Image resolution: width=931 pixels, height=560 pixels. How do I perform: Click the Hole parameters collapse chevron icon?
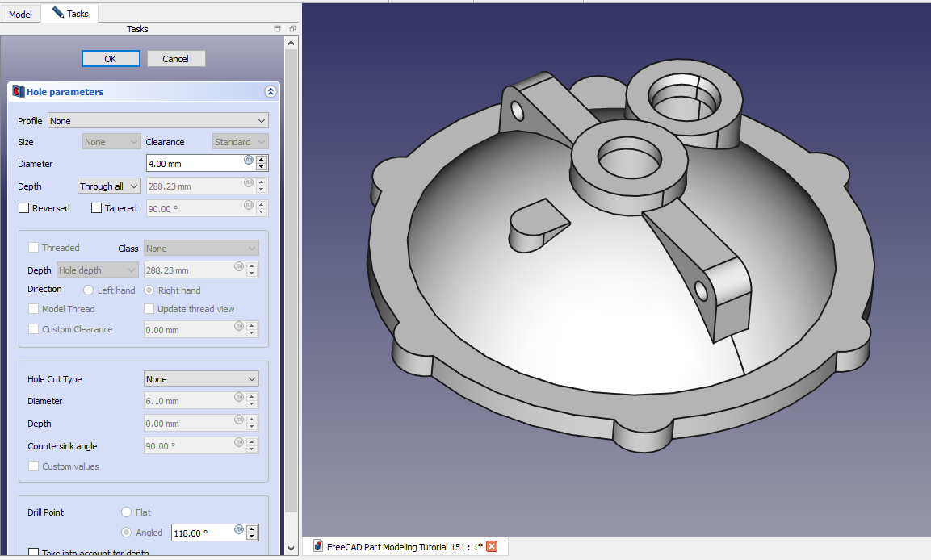(x=270, y=92)
